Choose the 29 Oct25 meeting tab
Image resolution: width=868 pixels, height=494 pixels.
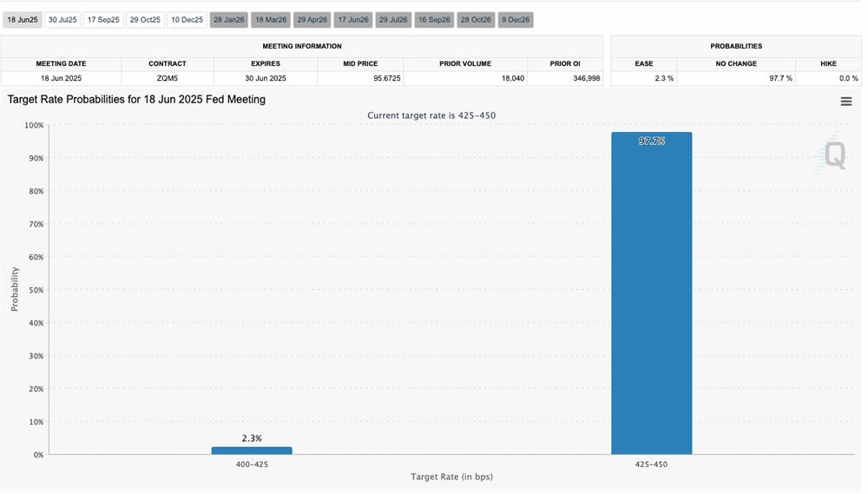(x=145, y=20)
